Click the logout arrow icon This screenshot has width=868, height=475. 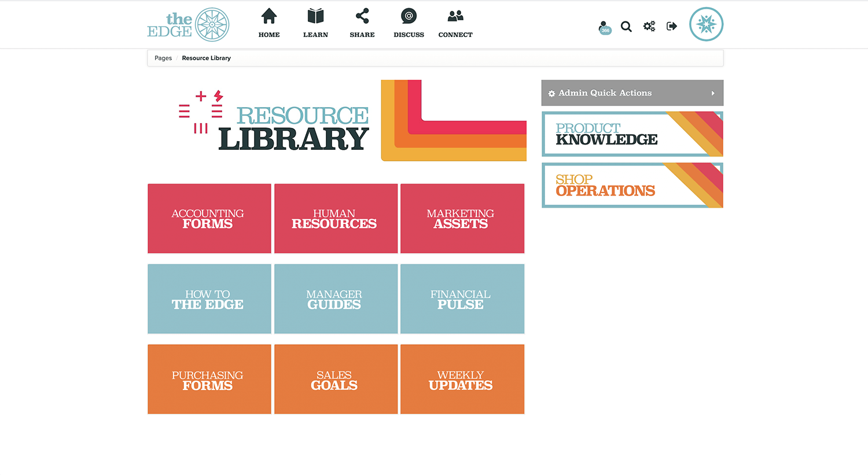(x=671, y=27)
